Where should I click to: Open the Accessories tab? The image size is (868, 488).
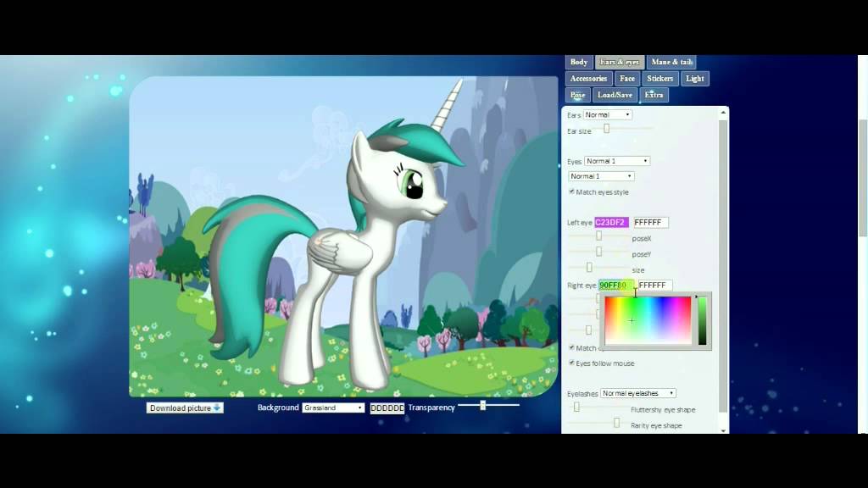(x=588, y=79)
